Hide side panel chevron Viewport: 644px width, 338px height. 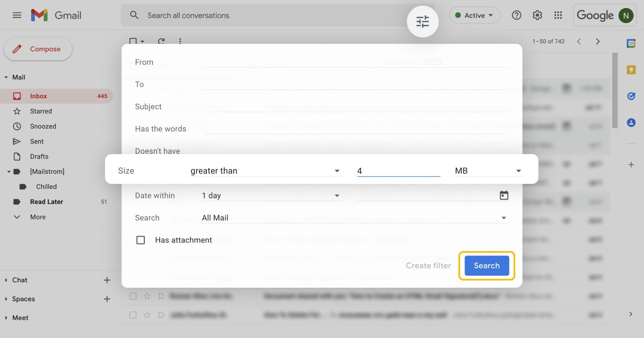point(631,314)
